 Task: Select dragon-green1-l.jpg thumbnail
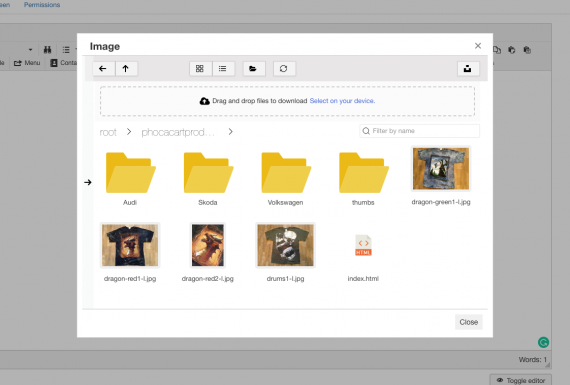441,169
